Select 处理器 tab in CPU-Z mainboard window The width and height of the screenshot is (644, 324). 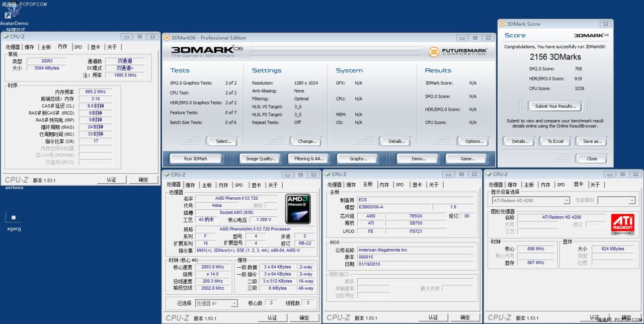(x=335, y=185)
